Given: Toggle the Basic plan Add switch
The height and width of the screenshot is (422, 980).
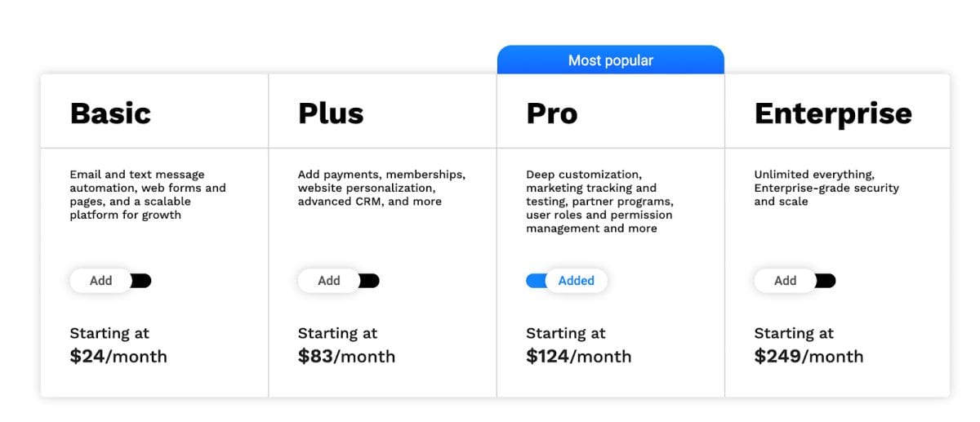Looking at the screenshot, I should point(110,281).
